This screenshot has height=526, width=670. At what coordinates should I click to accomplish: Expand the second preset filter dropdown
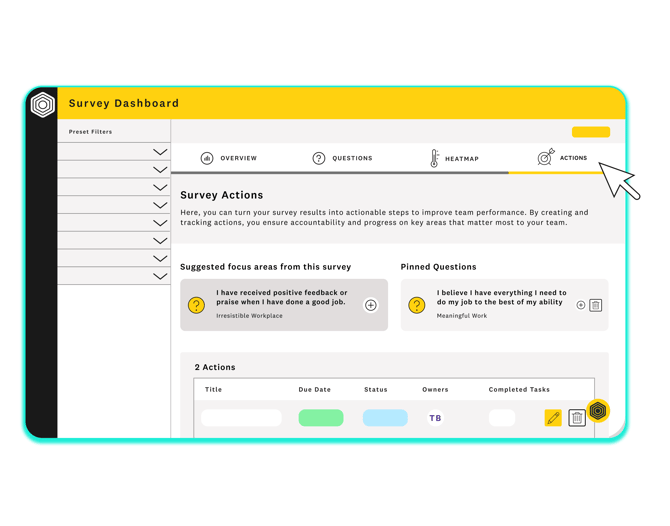(160, 170)
